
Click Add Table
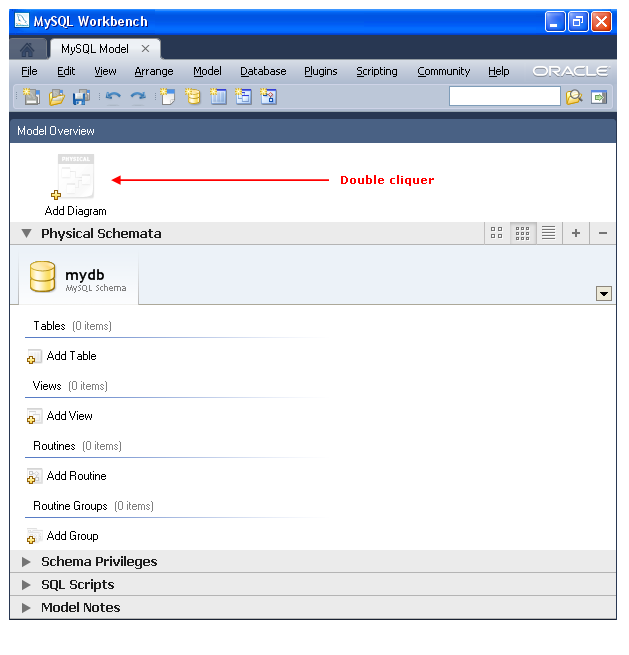70,356
